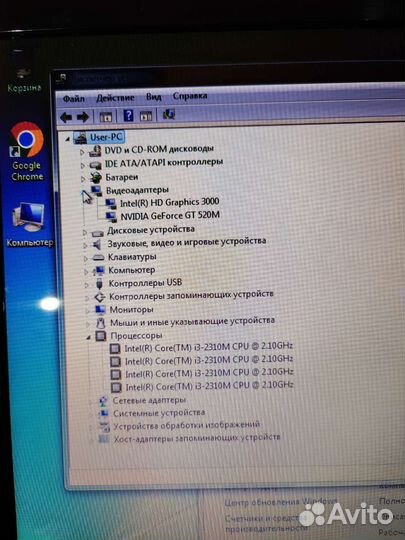This screenshot has height=540, width=405.
Task: Open the Действие menu
Action: coord(115,98)
